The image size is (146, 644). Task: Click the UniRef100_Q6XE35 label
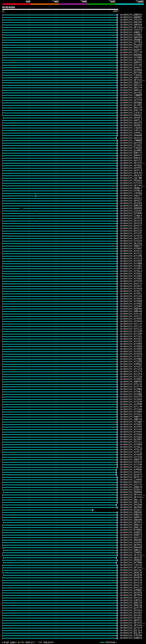(131, 557)
